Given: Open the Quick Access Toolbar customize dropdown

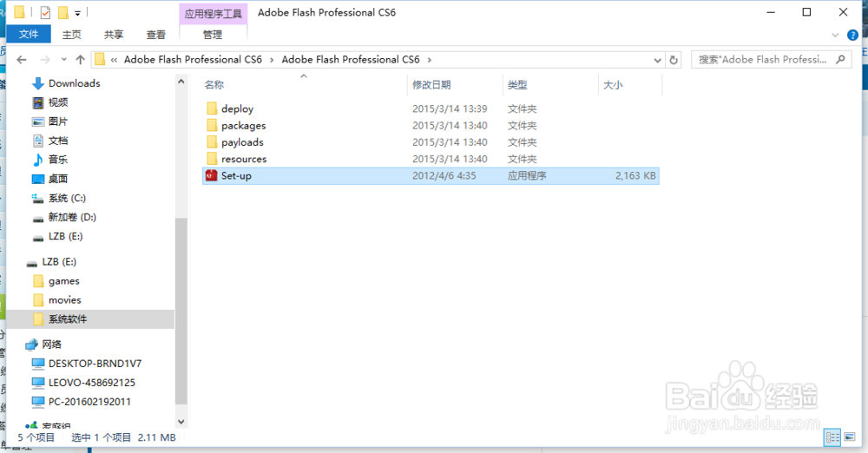Looking at the screenshot, I should [x=77, y=13].
